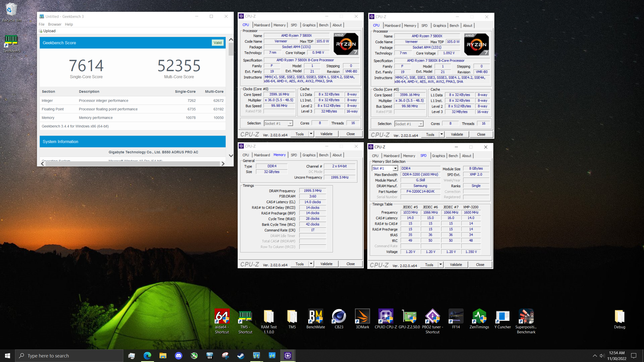Screen dimensions: 644x362
Task: Open the volume control in system tray
Action: click(602, 355)
